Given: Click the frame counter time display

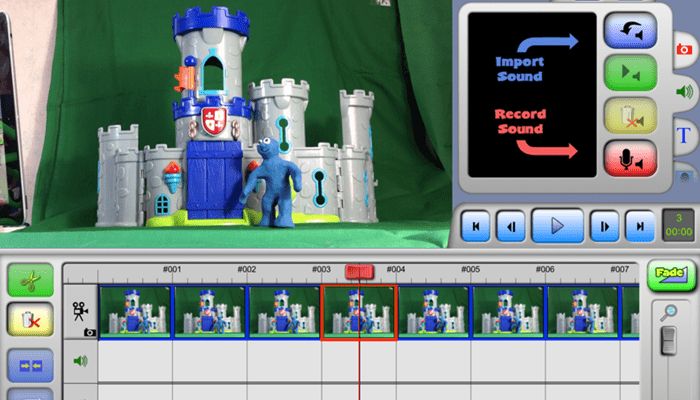Looking at the screenshot, I should point(679,225).
